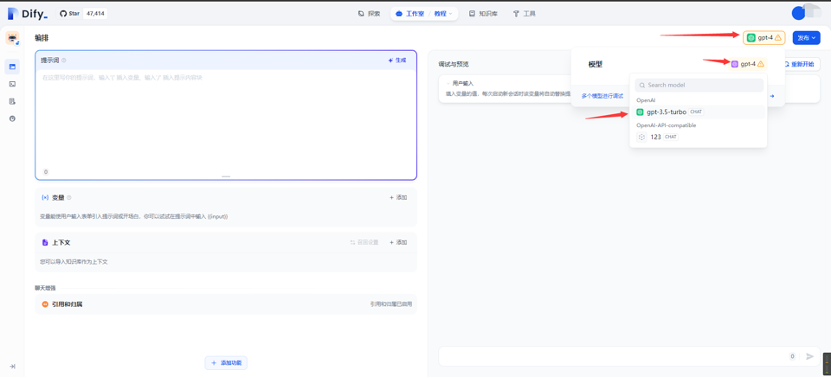The width and height of the screenshot is (832, 378).
Task: Collapse the sidebar with the arrow icon
Action: [x=12, y=366]
